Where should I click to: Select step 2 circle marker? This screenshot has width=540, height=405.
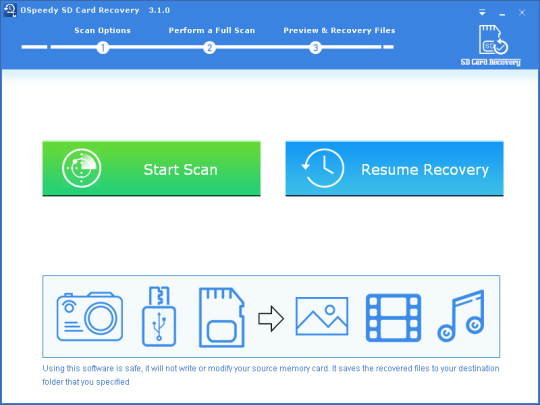209,48
